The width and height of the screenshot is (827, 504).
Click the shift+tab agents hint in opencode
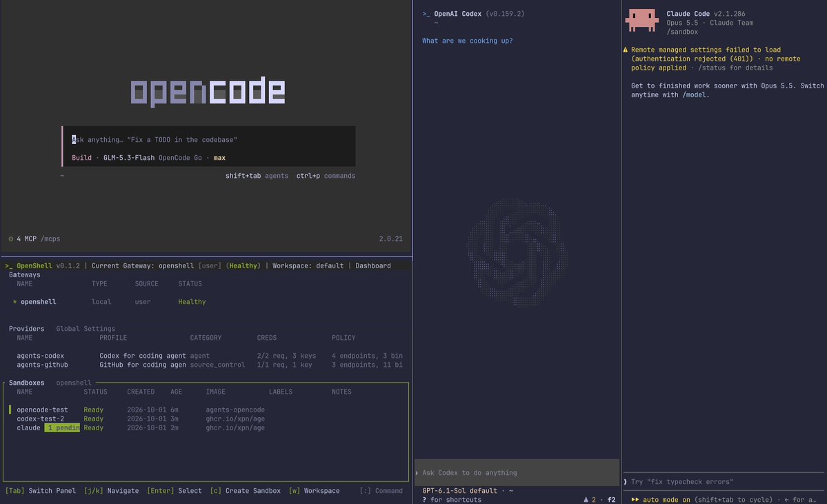coord(257,176)
